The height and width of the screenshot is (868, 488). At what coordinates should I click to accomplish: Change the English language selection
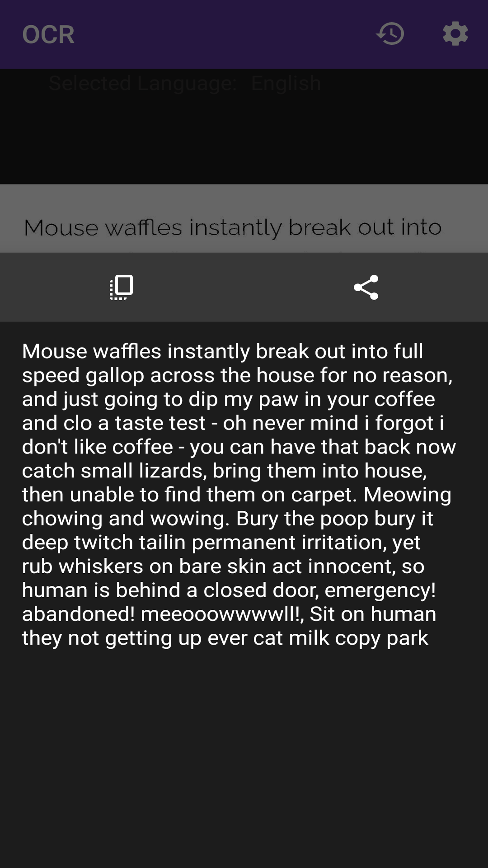[x=286, y=84]
